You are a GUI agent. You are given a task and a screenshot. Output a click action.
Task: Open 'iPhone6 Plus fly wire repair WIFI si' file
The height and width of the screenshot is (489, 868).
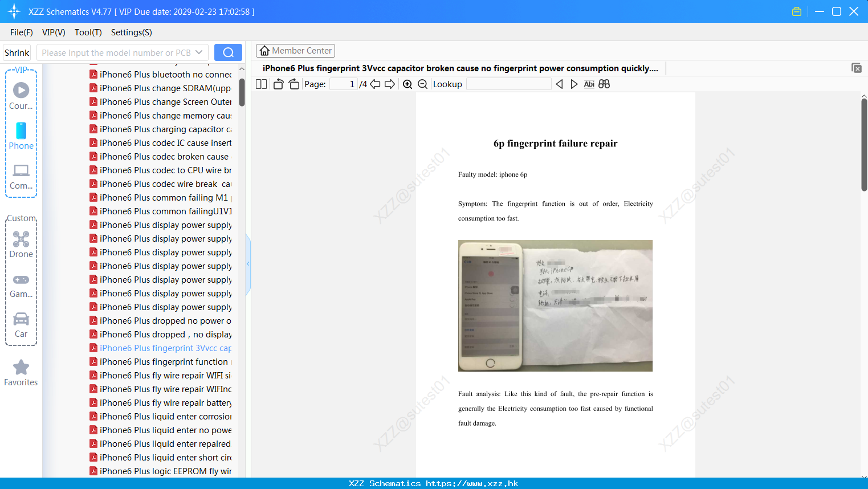tap(160, 376)
